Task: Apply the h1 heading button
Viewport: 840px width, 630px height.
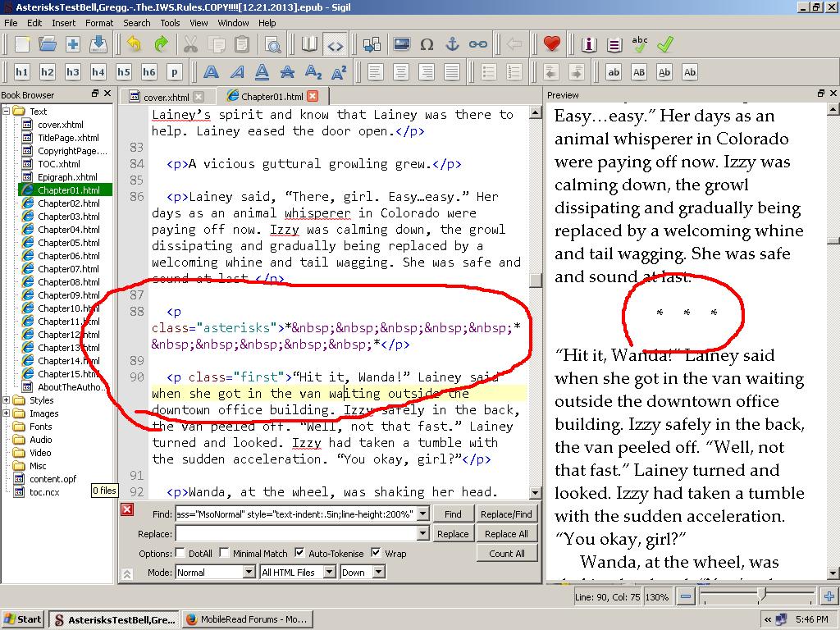Action: coord(21,72)
